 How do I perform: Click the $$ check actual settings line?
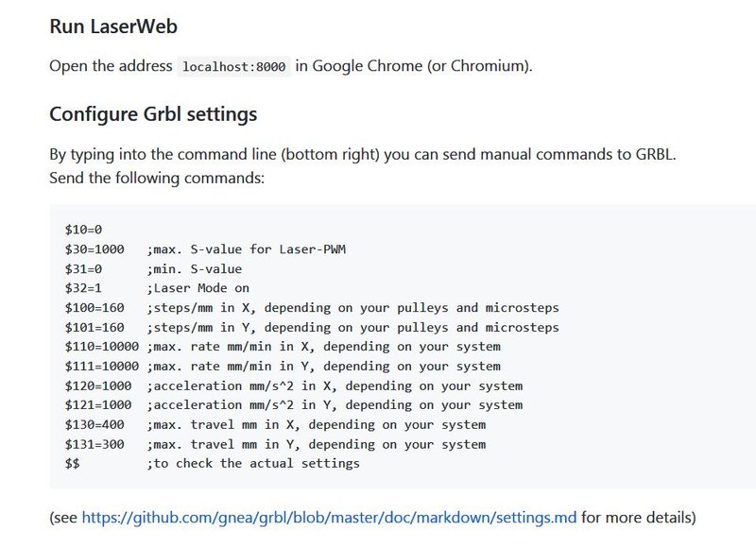pos(212,463)
